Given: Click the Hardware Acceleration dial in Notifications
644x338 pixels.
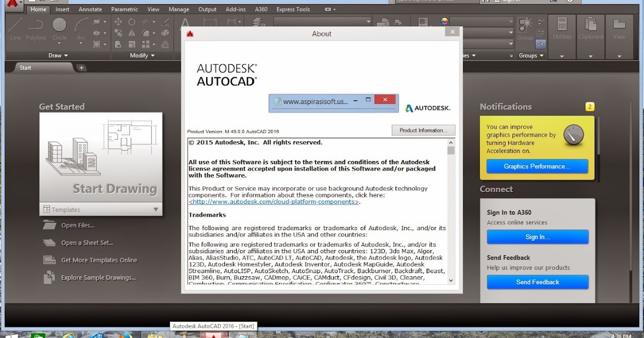Looking at the screenshot, I should tap(574, 135).
